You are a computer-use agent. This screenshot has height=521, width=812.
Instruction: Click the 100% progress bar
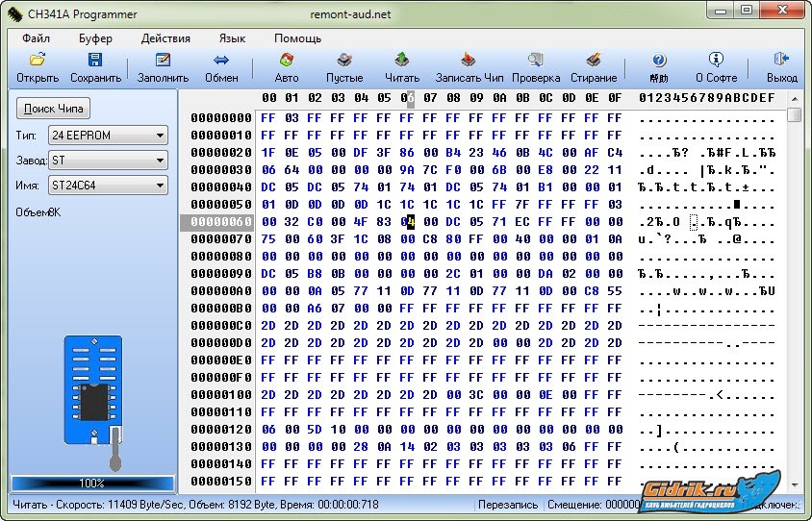click(x=92, y=483)
